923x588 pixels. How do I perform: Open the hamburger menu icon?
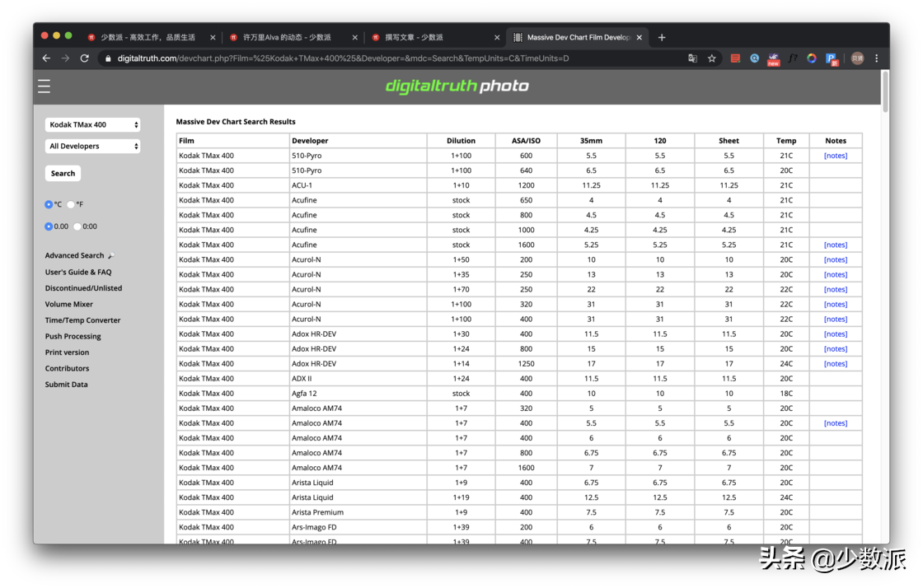45,86
